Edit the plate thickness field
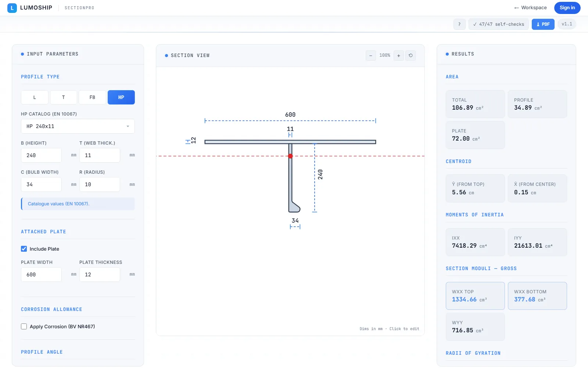This screenshot has width=588, height=368. point(100,275)
